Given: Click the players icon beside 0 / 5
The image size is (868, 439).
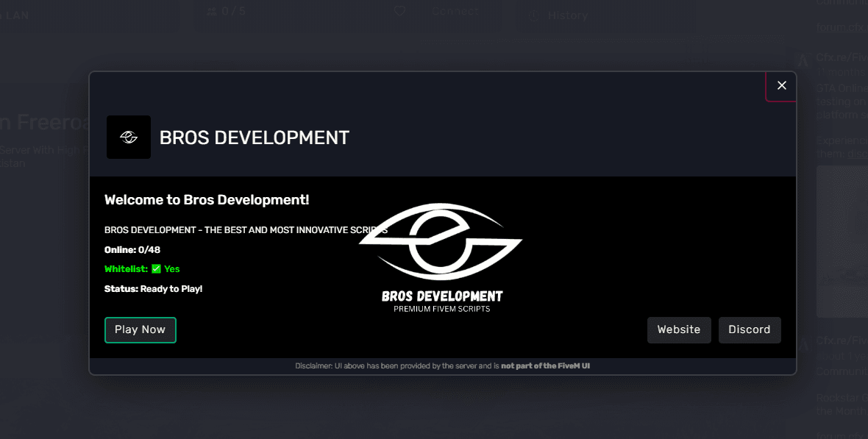Looking at the screenshot, I should 211,11.
